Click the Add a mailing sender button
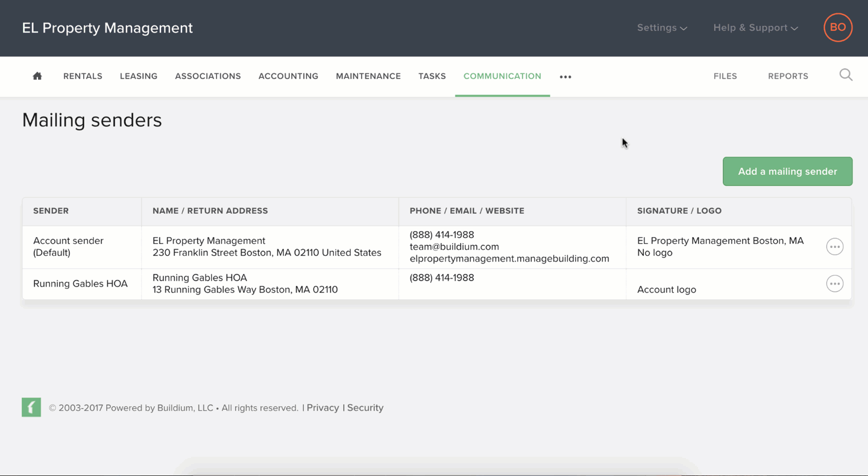The height and width of the screenshot is (476, 868). coord(787,171)
